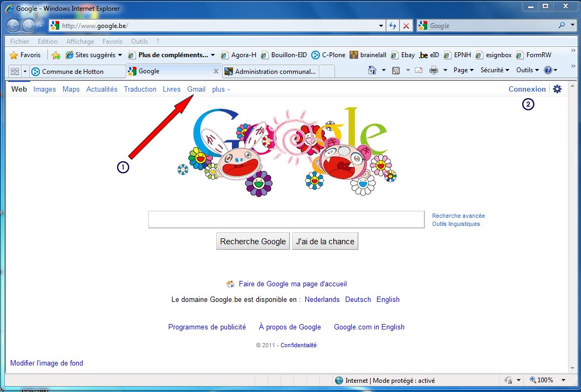
Task: Expand the zoom level dropdown arrow
Action: point(563,380)
